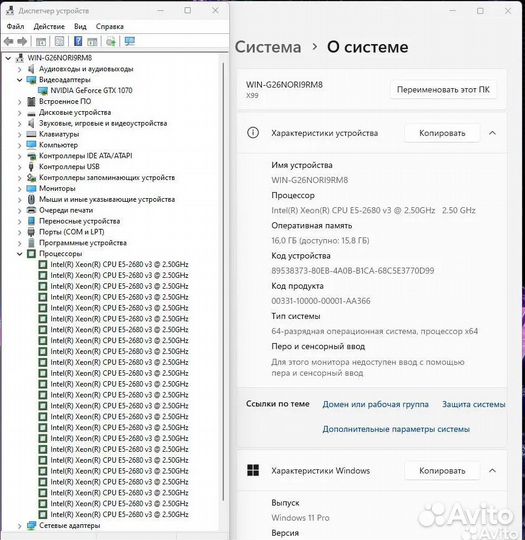Click the settings header text WIN-G26NORI9RM8 above X99
525x540 pixels.
point(284,85)
